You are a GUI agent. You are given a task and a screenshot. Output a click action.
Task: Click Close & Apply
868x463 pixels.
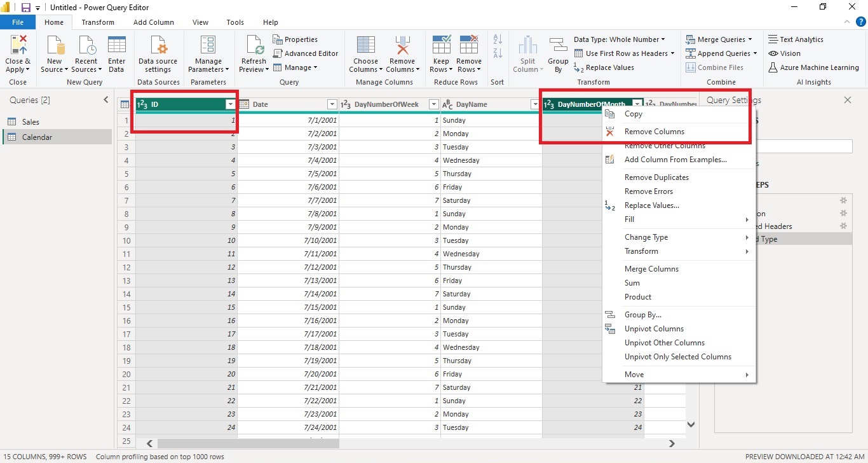17,53
